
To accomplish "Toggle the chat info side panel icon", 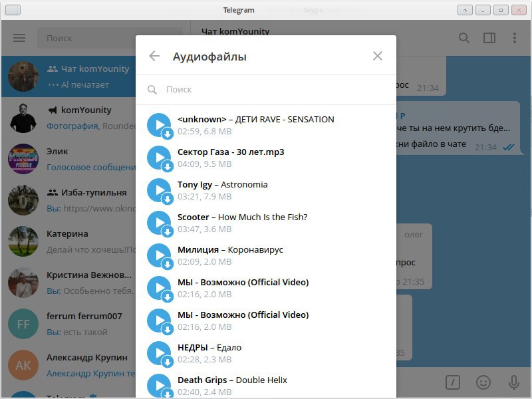I will point(489,38).
